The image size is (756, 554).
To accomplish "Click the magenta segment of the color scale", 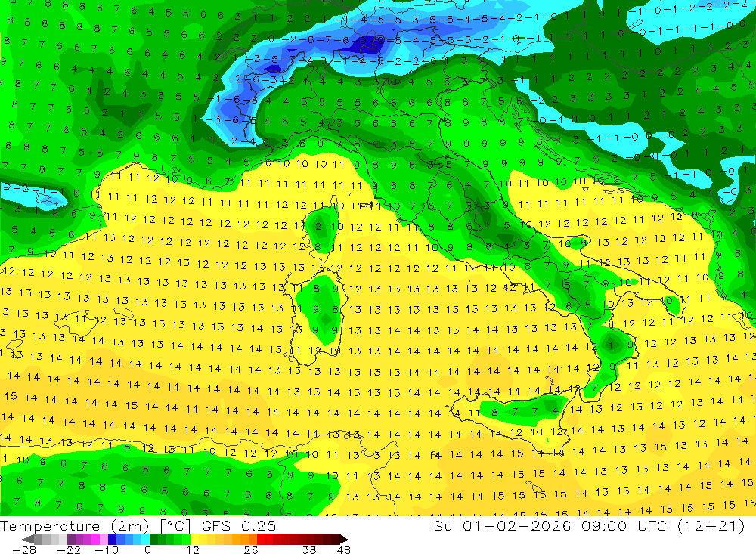I will (x=95, y=539).
